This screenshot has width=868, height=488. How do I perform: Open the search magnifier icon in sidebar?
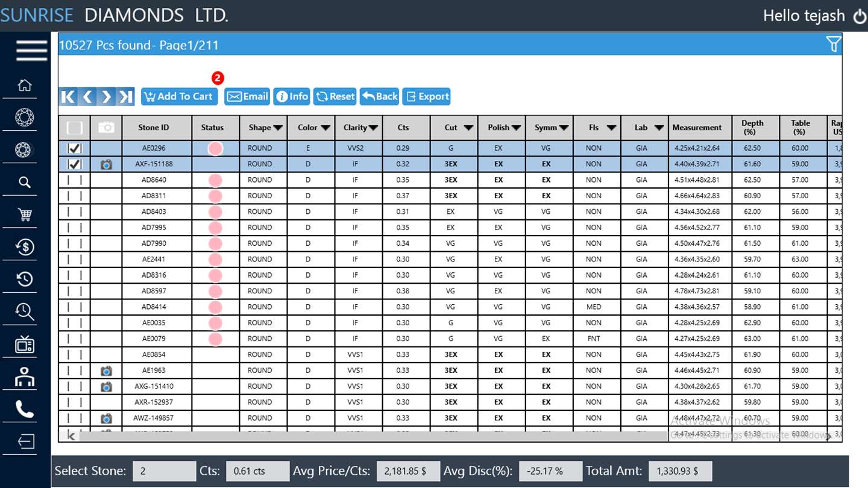tap(25, 182)
